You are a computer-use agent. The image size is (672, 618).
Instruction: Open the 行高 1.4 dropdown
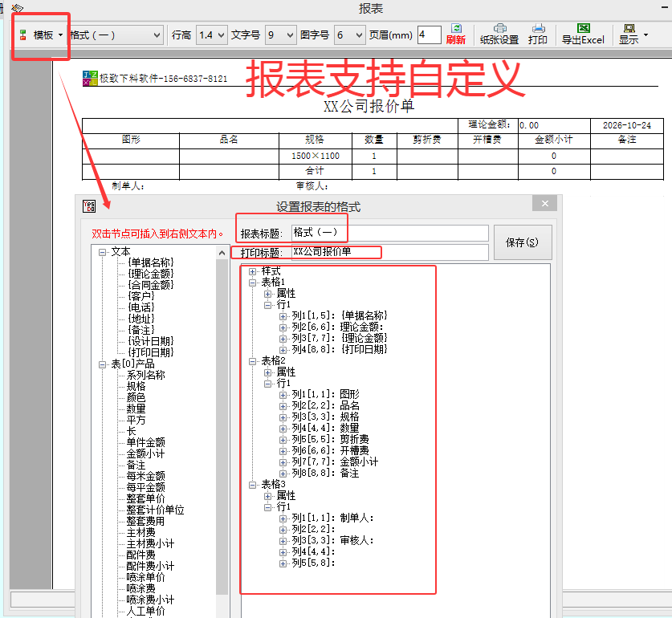211,35
